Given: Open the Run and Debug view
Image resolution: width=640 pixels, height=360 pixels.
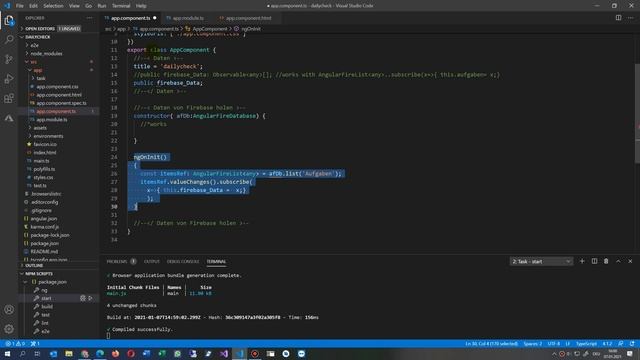Looking at the screenshot, I should click(x=9, y=79).
